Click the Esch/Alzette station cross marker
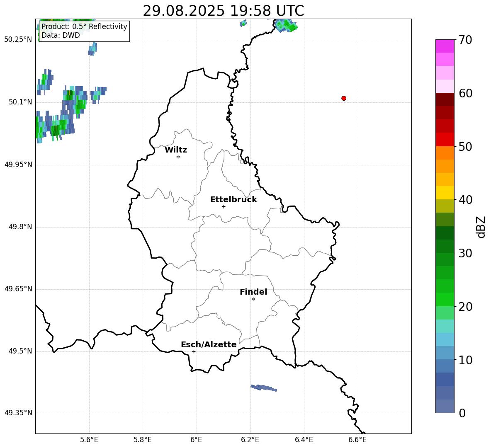491x448 pixels. tap(194, 351)
